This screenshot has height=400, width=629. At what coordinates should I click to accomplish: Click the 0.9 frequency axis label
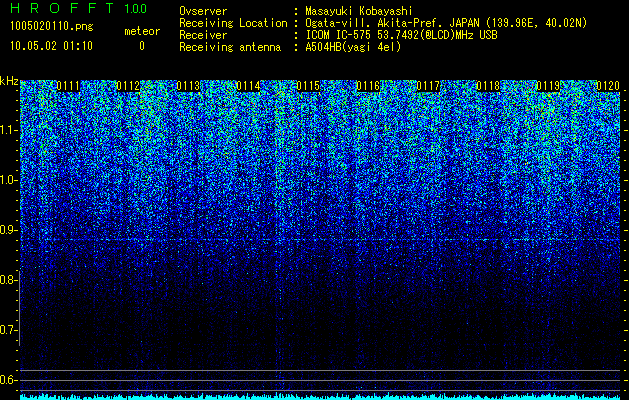click(7, 230)
